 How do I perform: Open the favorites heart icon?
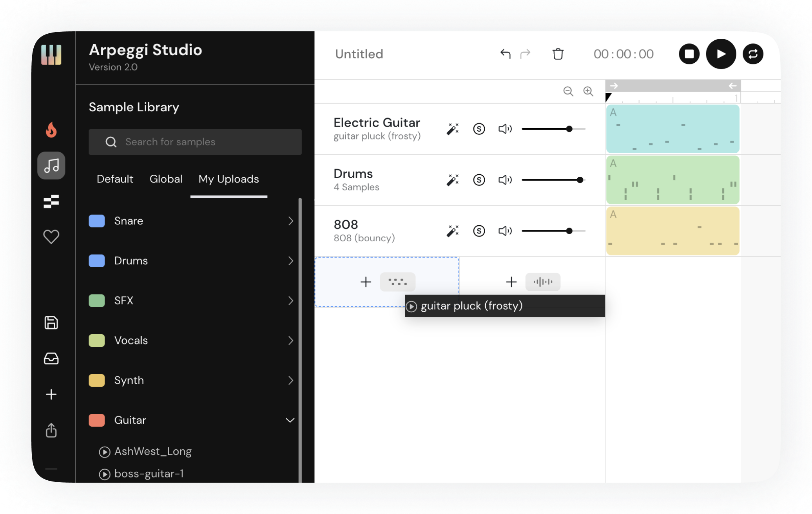tap(51, 237)
